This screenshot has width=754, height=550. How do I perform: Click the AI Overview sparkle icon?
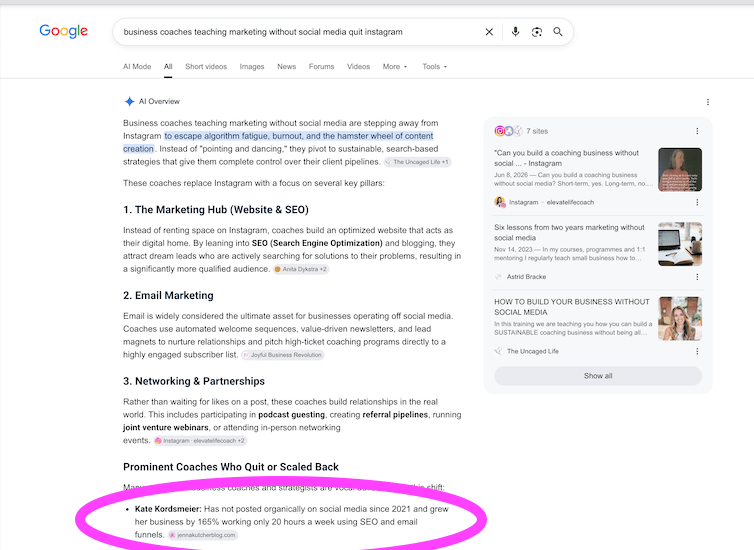tap(129, 101)
